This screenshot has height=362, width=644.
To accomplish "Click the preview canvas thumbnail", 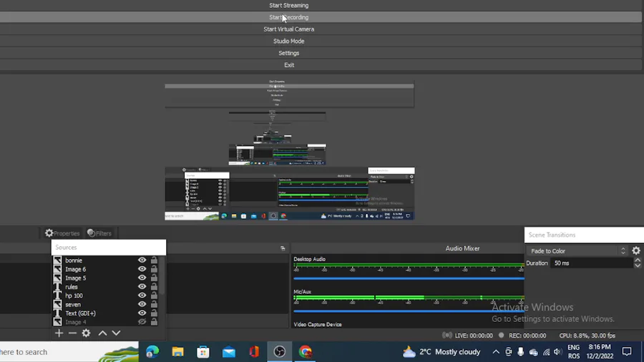I will pyautogui.click(x=290, y=150).
